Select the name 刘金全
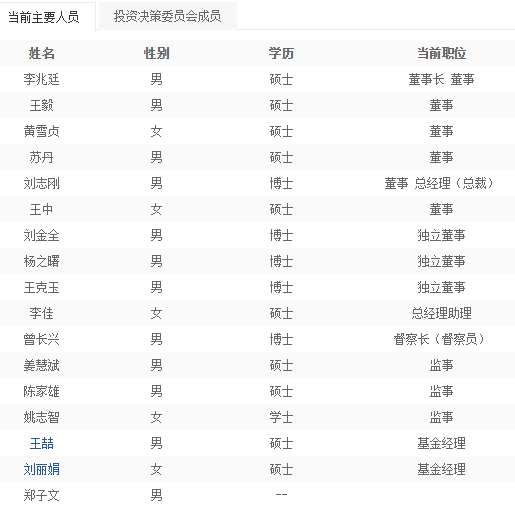Image resolution: width=515 pixels, height=509 pixels. coord(42,235)
